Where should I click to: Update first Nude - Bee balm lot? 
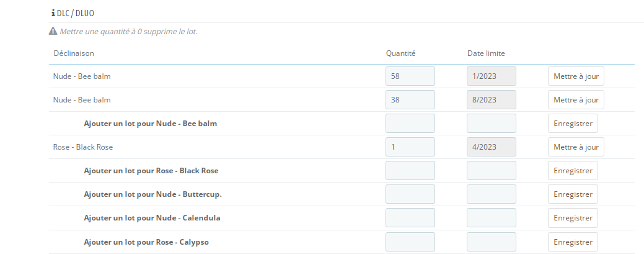coord(576,76)
